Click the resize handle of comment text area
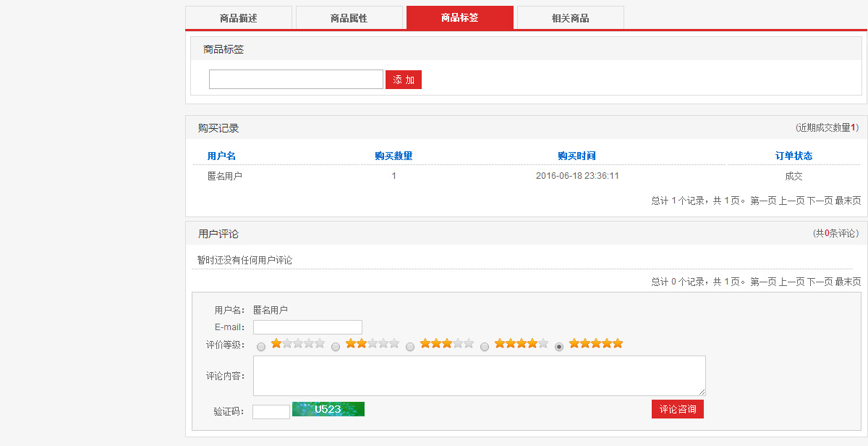This screenshot has width=868, height=446. click(x=702, y=392)
